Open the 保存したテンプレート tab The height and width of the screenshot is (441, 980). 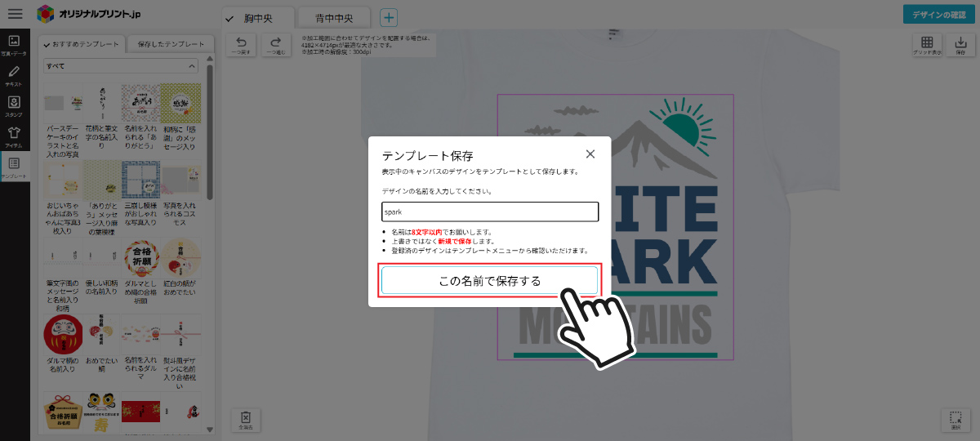click(x=171, y=44)
